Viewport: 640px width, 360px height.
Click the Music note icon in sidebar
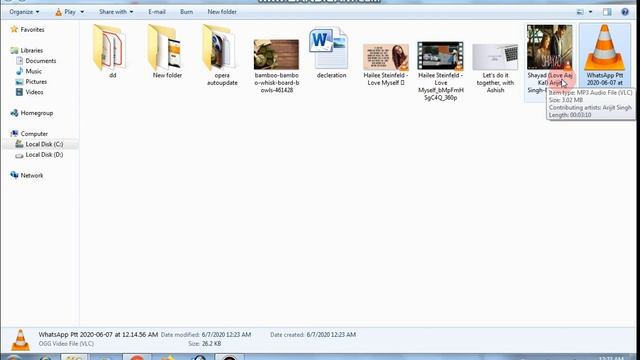pyautogui.click(x=19, y=71)
